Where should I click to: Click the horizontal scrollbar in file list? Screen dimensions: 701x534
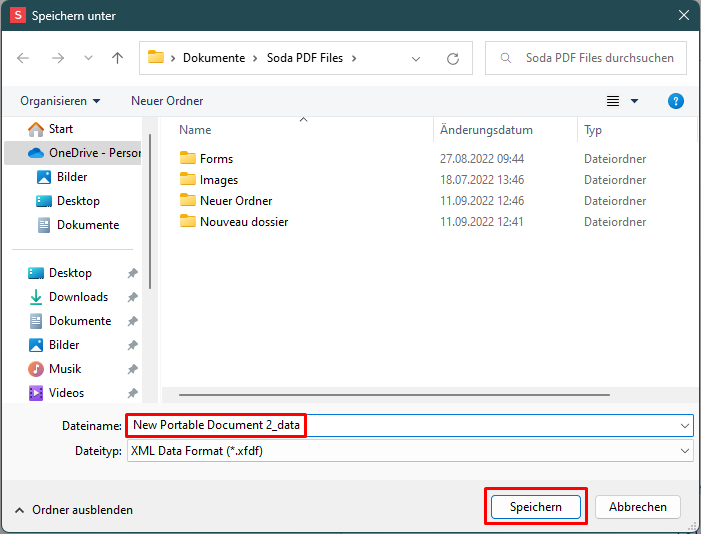click(394, 395)
